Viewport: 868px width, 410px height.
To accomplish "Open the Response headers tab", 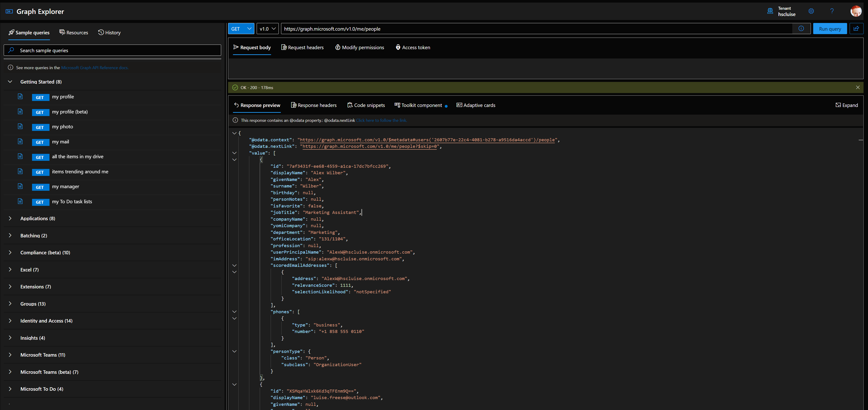I will (x=314, y=105).
